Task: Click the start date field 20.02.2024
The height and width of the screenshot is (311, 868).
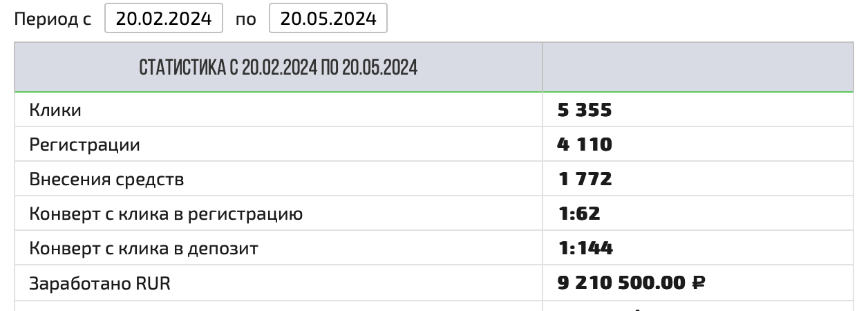Action: 164,19
